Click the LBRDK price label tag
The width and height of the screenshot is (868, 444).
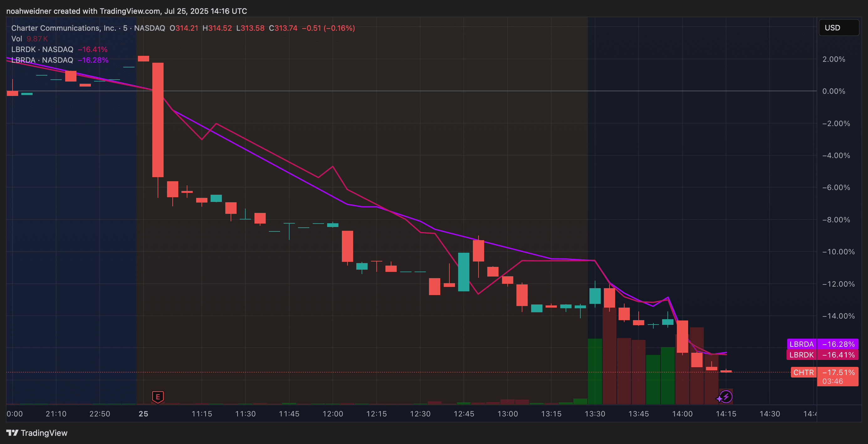point(801,355)
